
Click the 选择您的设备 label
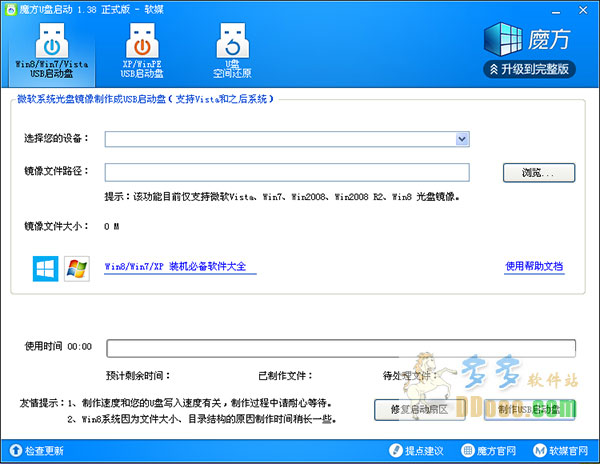[x=56, y=138]
